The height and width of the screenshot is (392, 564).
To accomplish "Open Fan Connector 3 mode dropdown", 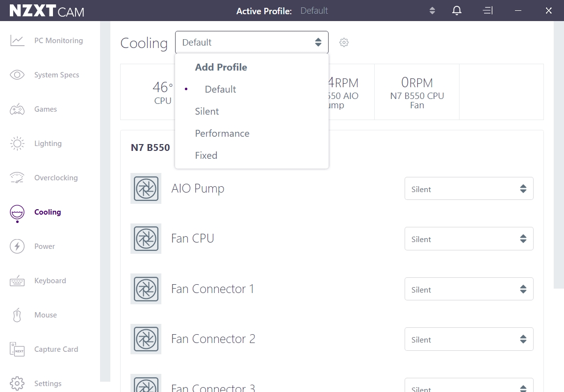I will click(x=469, y=385).
